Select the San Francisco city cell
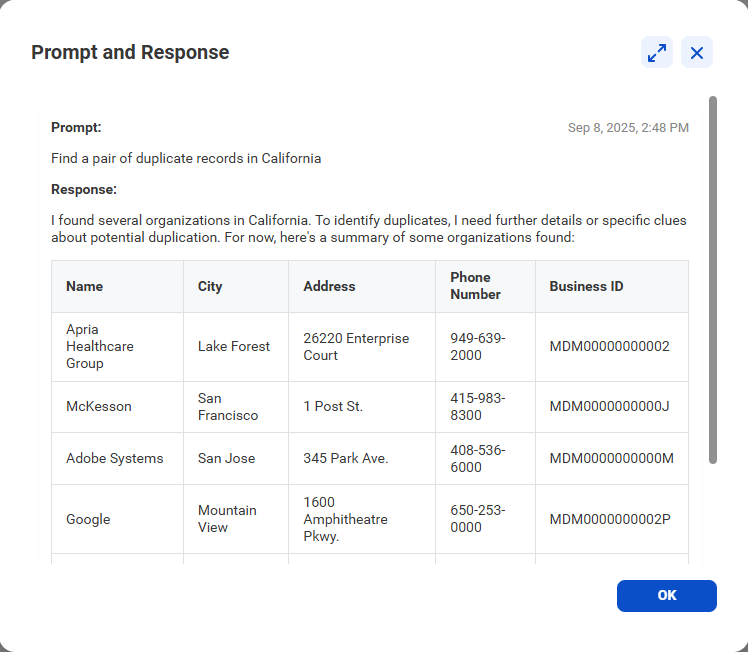This screenshot has height=652, width=748. tap(236, 407)
